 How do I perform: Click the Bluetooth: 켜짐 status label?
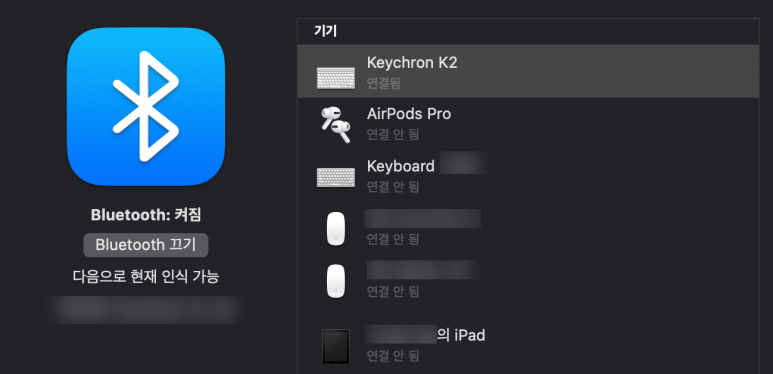pyautogui.click(x=146, y=215)
